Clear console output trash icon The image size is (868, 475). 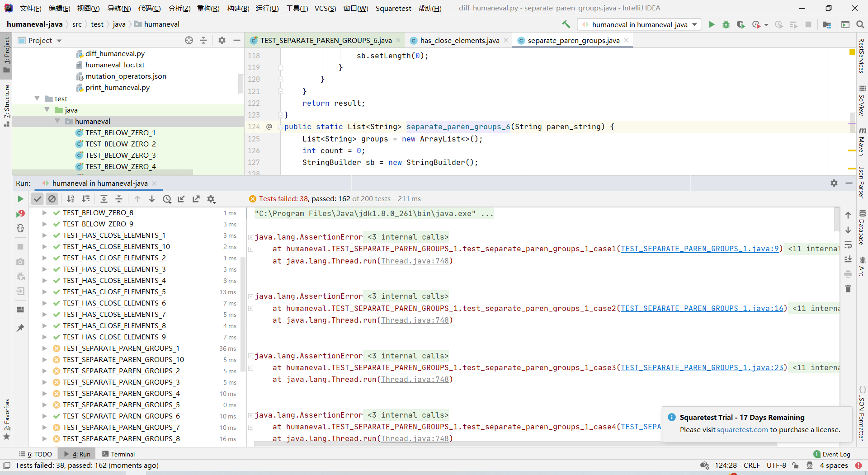(x=848, y=289)
